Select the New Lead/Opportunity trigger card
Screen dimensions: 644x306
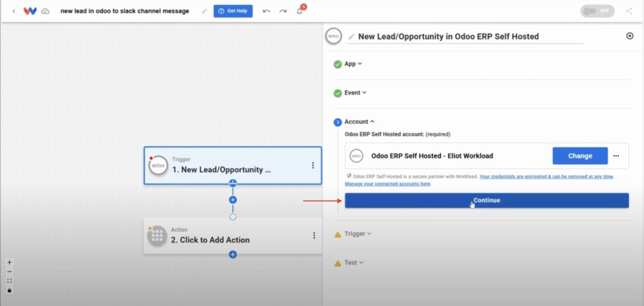coord(233,165)
